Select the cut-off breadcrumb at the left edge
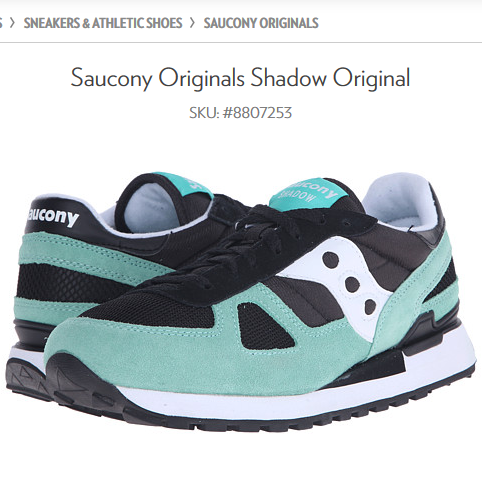This screenshot has height=482, width=482. (x=1, y=23)
